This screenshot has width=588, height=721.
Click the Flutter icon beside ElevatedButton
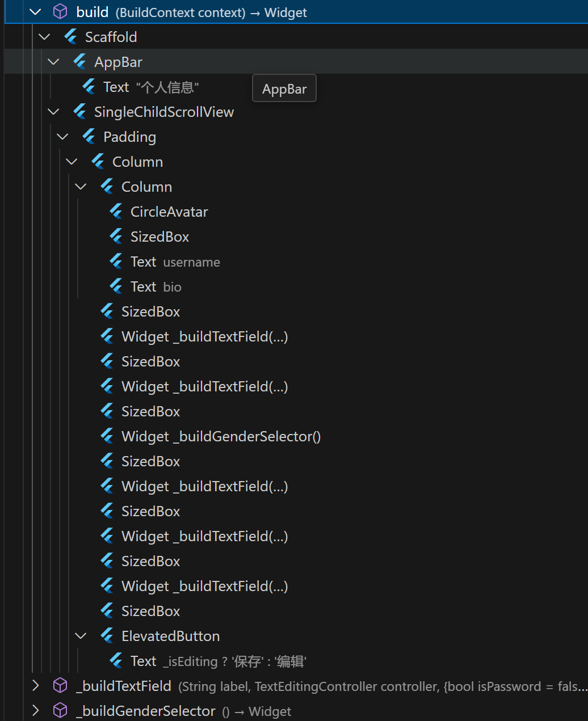coord(107,636)
